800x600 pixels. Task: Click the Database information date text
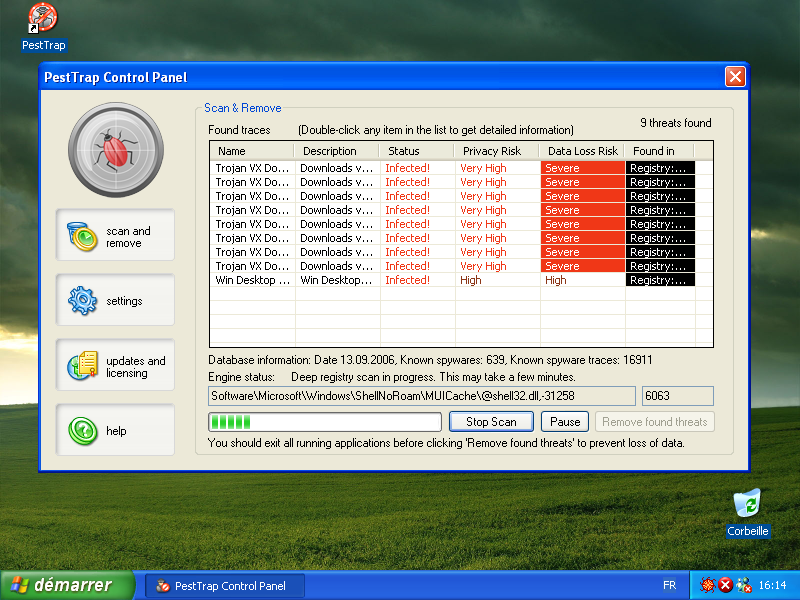(430, 360)
